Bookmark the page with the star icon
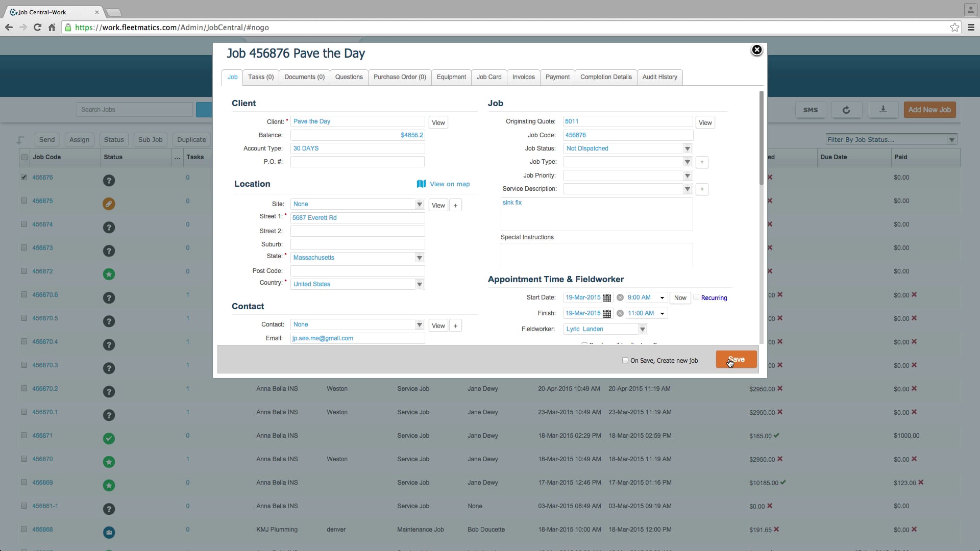980x551 pixels. pos(954,28)
